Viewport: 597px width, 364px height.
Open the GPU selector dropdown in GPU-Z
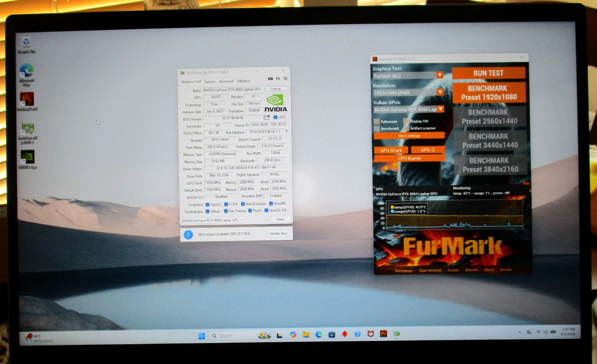click(x=213, y=220)
